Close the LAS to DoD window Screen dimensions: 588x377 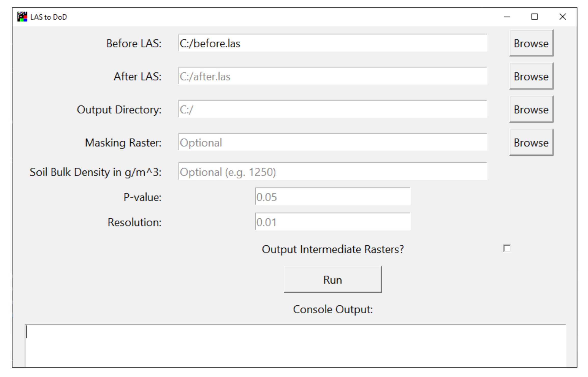(x=563, y=17)
